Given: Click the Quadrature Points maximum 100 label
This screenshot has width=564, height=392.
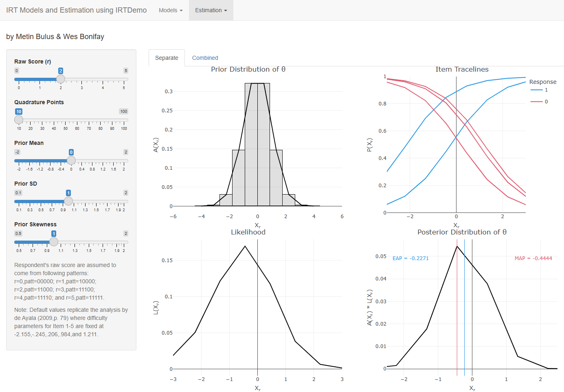Looking at the screenshot, I should pos(123,112).
